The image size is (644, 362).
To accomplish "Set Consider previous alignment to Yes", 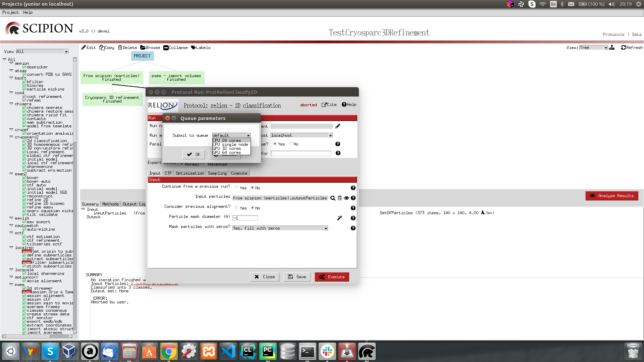I will (237, 208).
